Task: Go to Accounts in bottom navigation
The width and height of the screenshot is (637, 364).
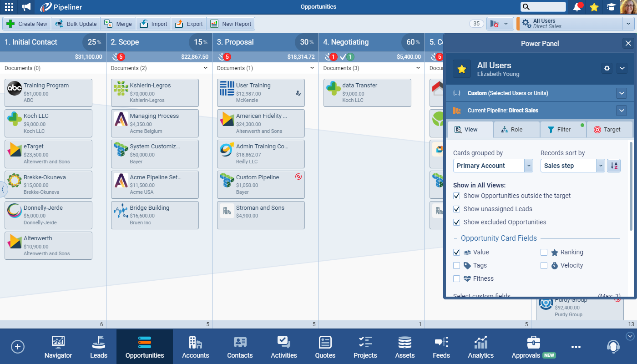Action: click(x=195, y=347)
